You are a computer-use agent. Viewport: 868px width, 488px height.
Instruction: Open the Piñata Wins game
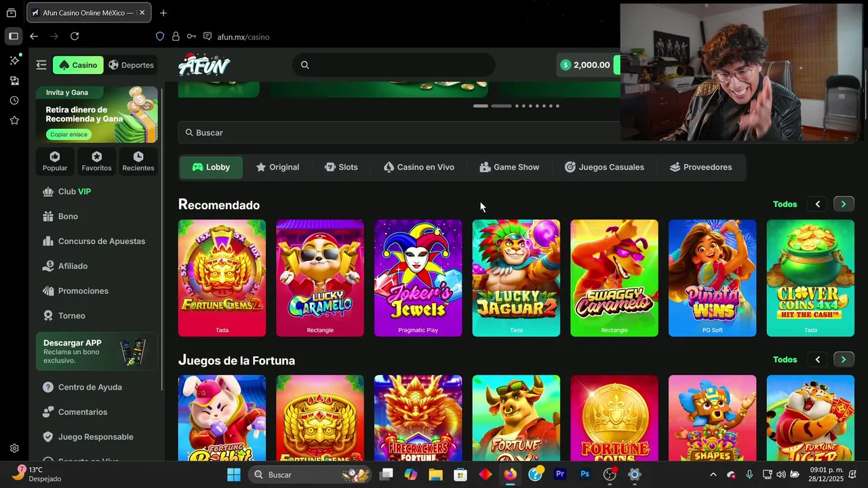tap(712, 278)
